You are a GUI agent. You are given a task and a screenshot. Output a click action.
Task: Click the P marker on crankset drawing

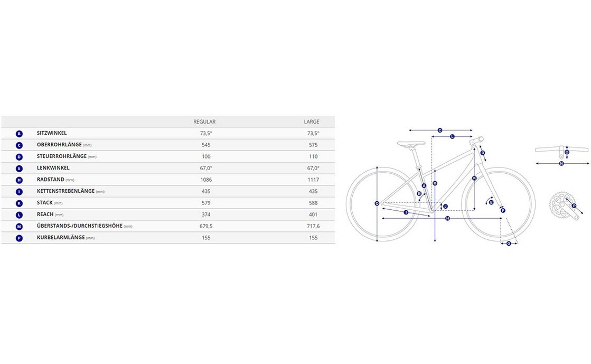pyautogui.click(x=574, y=206)
